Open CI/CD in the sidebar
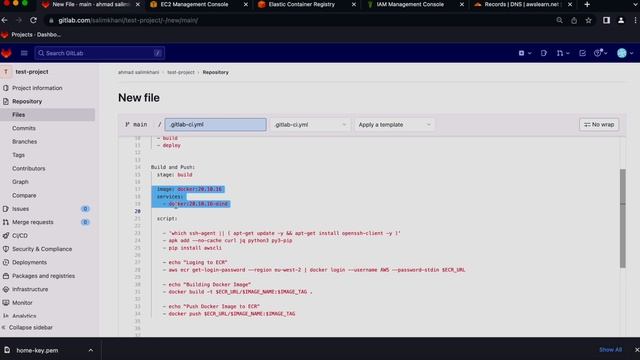Viewport: 640px width, 360px height. [x=20, y=236]
